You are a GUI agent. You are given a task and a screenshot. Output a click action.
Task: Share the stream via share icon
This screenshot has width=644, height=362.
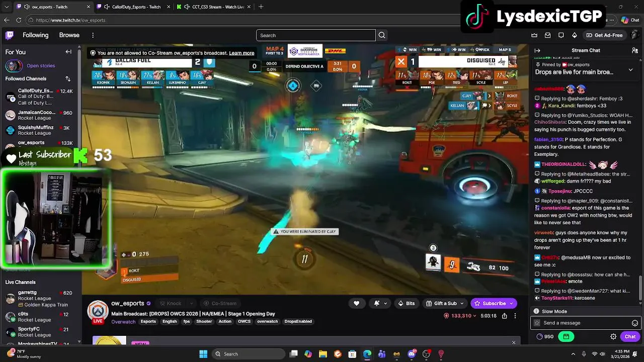(x=505, y=316)
